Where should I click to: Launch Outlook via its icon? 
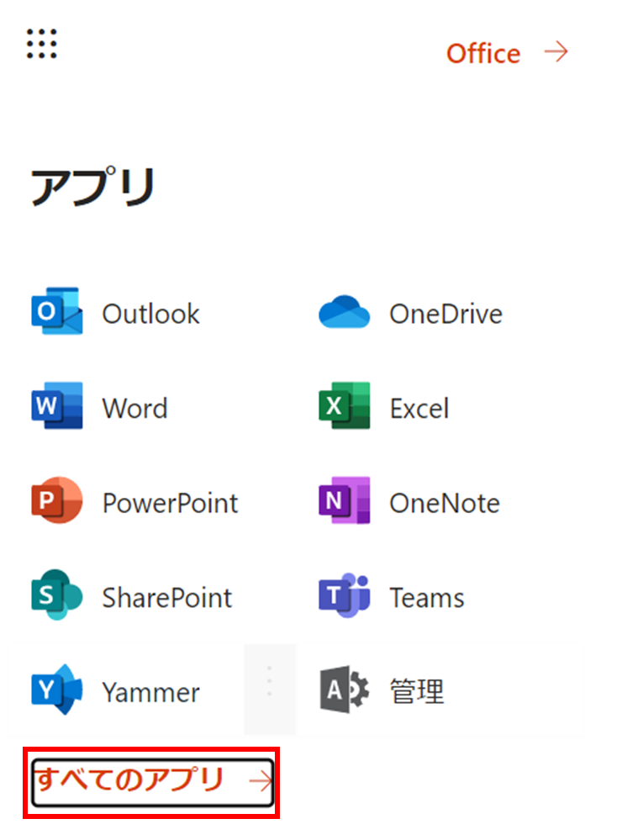tap(57, 311)
